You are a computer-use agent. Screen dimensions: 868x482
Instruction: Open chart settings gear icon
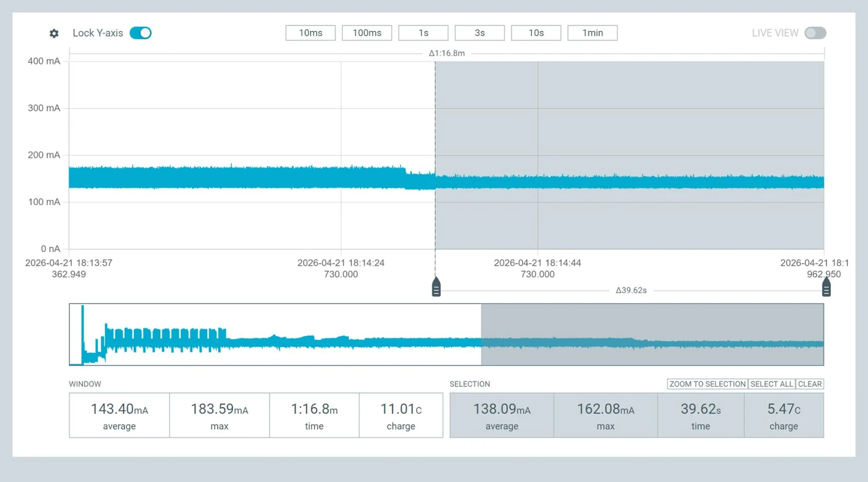coord(54,33)
